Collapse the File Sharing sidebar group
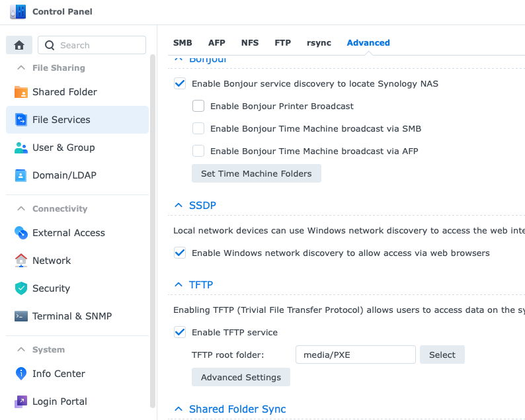 click(x=20, y=67)
